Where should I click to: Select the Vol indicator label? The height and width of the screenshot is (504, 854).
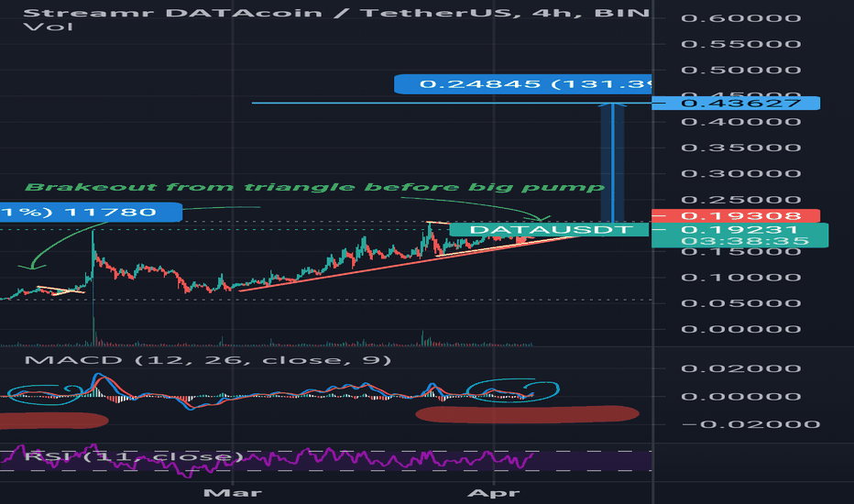49,27
